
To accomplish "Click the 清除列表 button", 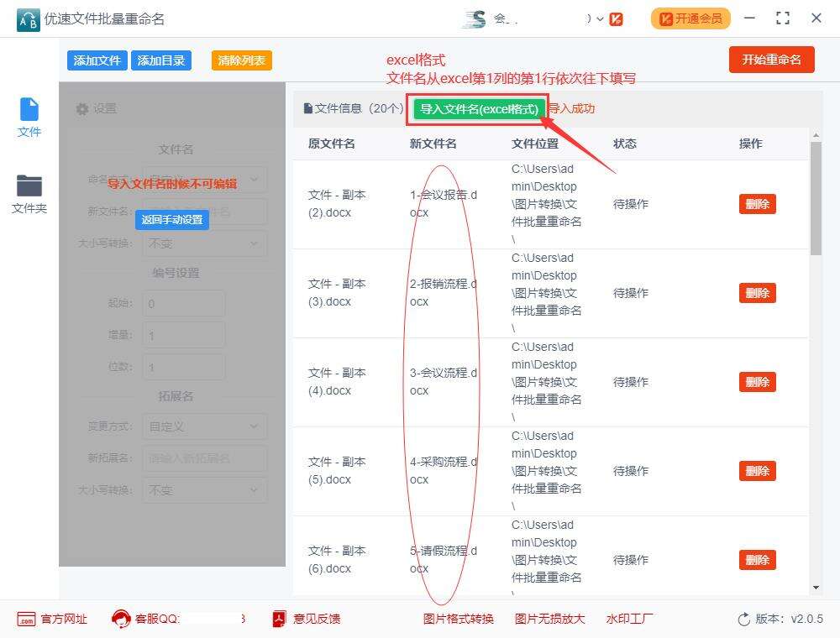I will pos(242,60).
